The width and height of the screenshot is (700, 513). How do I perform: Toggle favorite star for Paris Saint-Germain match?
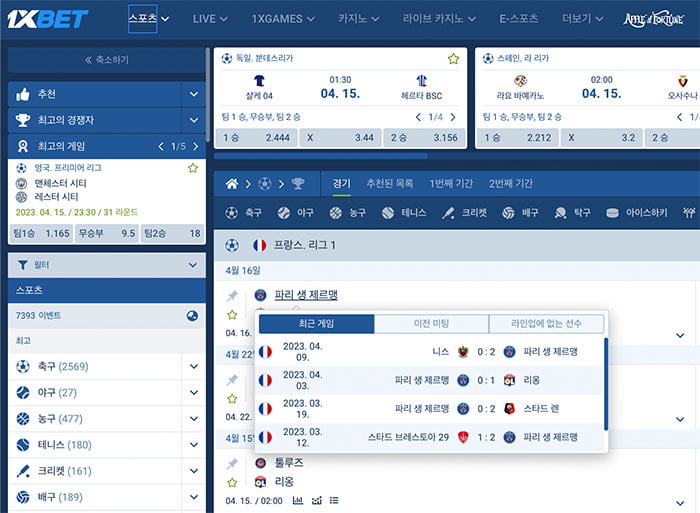[232, 315]
